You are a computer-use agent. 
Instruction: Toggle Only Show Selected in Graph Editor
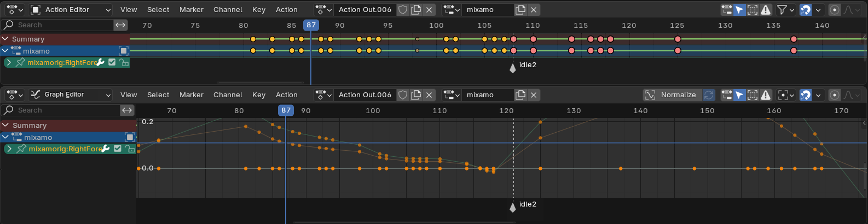[x=739, y=95]
